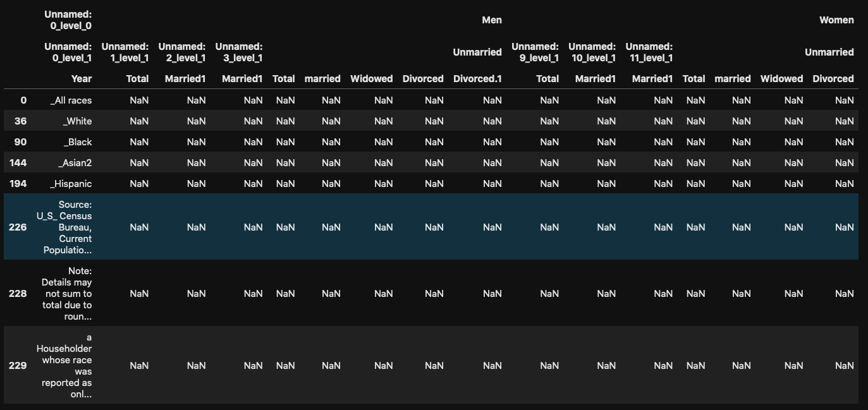This screenshot has height=410, width=868.
Task: Click the '_Hispanic' cell
Action: pyautogui.click(x=71, y=183)
